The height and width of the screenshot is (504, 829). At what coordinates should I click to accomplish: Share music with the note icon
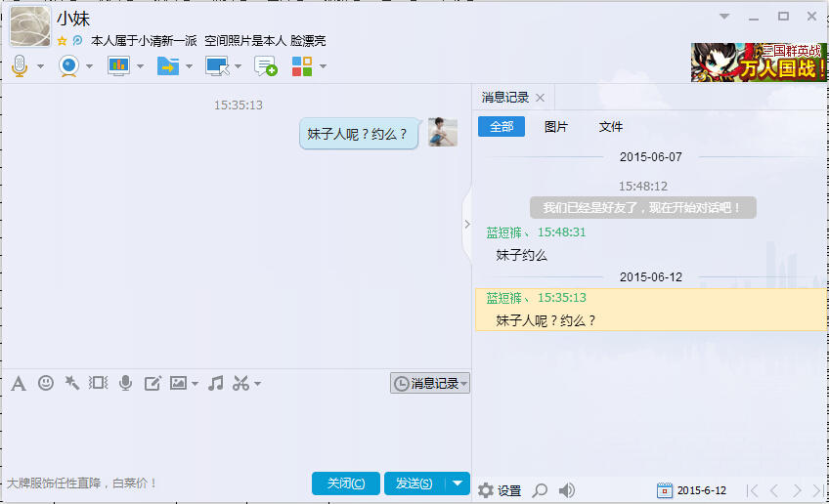(216, 383)
